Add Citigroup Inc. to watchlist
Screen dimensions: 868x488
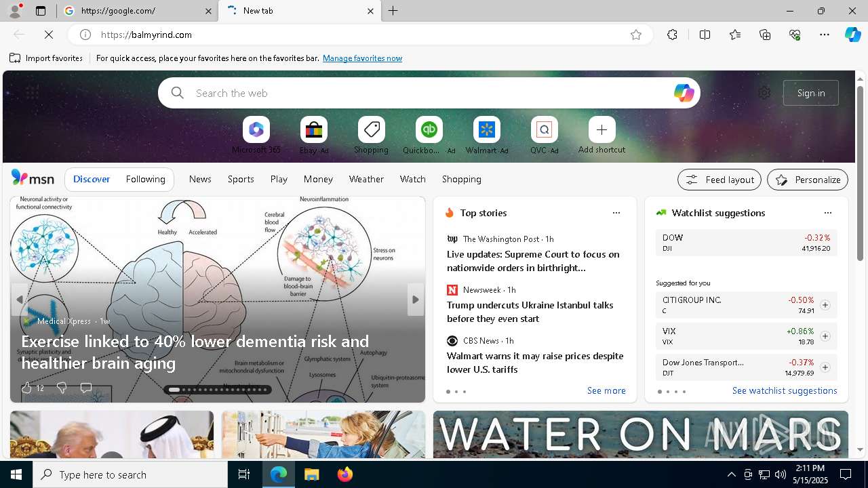(x=825, y=305)
